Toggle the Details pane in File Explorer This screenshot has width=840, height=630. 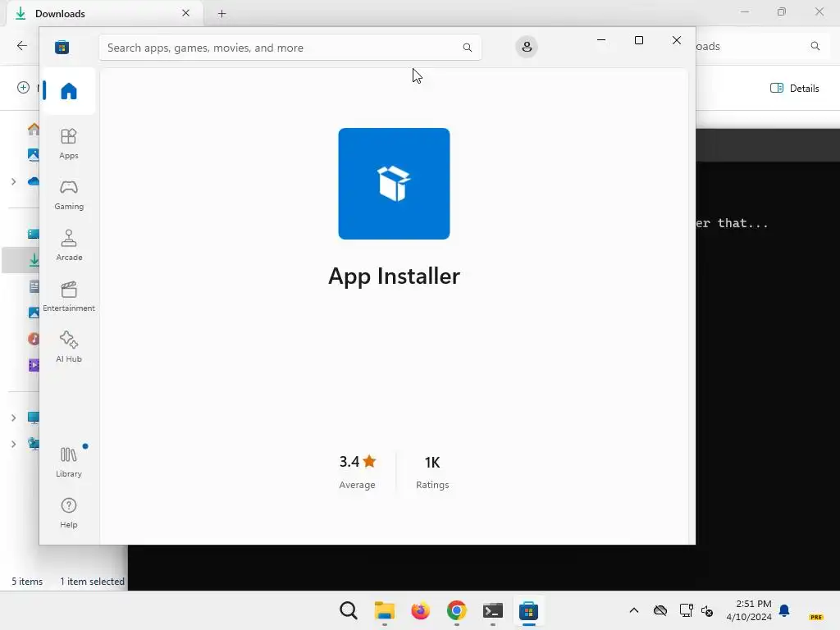[x=794, y=89]
